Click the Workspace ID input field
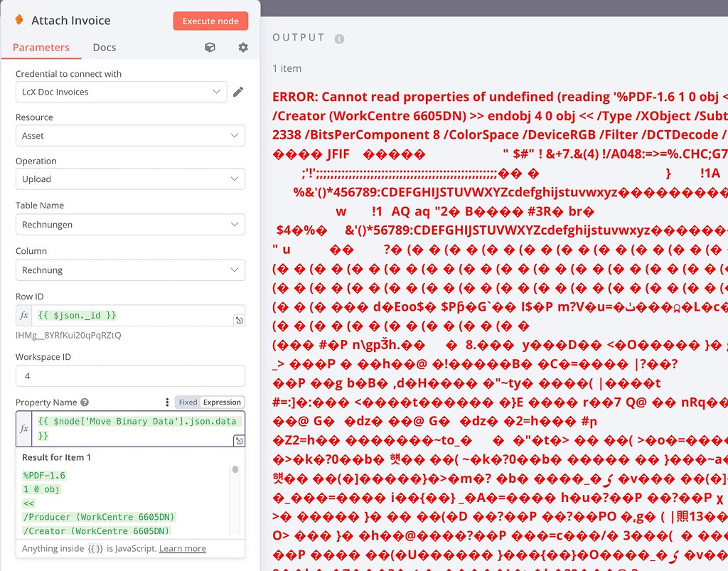The width and height of the screenshot is (728, 571). [132, 375]
